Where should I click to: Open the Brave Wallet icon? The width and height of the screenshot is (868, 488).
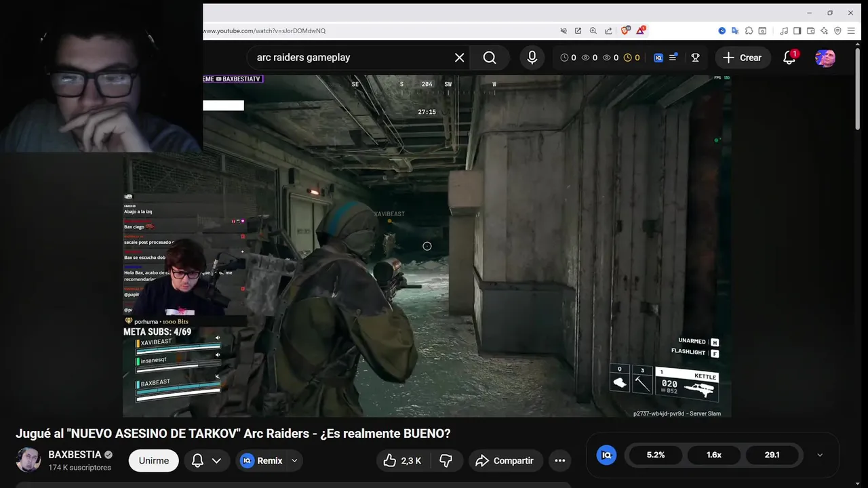click(x=810, y=30)
